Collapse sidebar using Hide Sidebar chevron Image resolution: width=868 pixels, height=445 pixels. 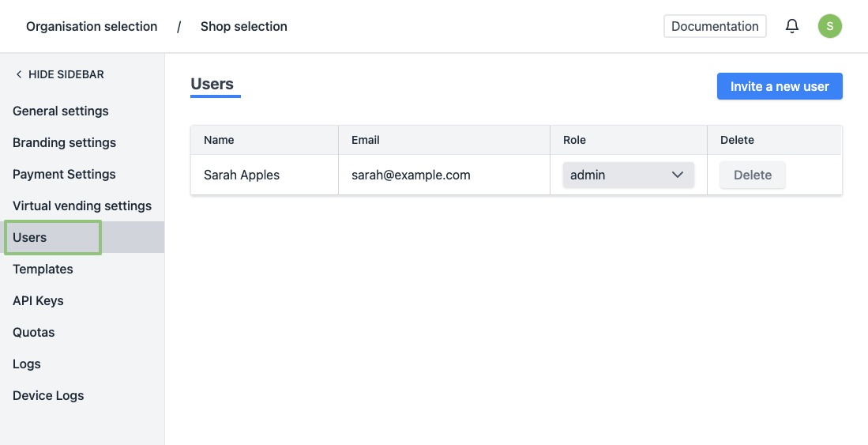[x=19, y=74]
